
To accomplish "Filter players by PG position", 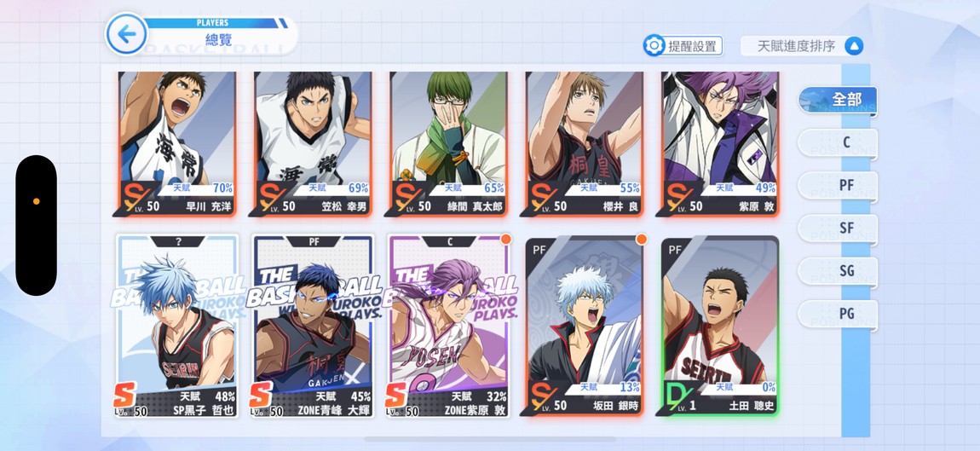I will pyautogui.click(x=838, y=314).
